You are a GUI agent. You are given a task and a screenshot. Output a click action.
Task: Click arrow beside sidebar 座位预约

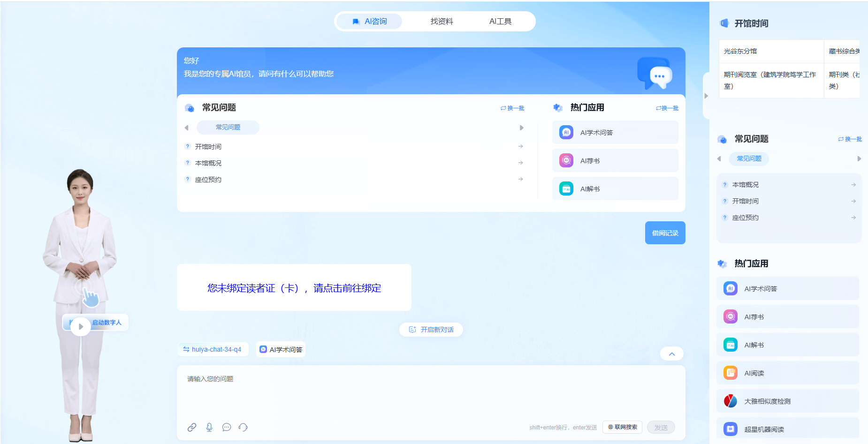coord(853,218)
